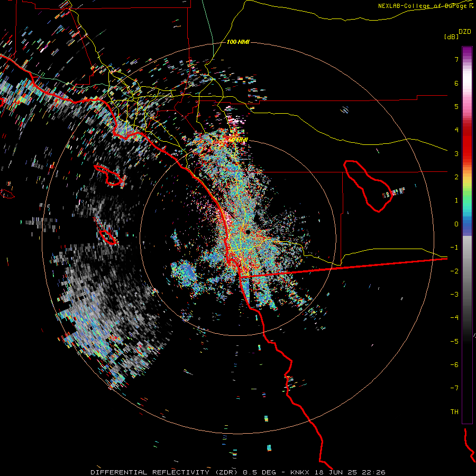Click the 1 value on the color scale
This screenshot has width=476, height=476.
[456, 200]
